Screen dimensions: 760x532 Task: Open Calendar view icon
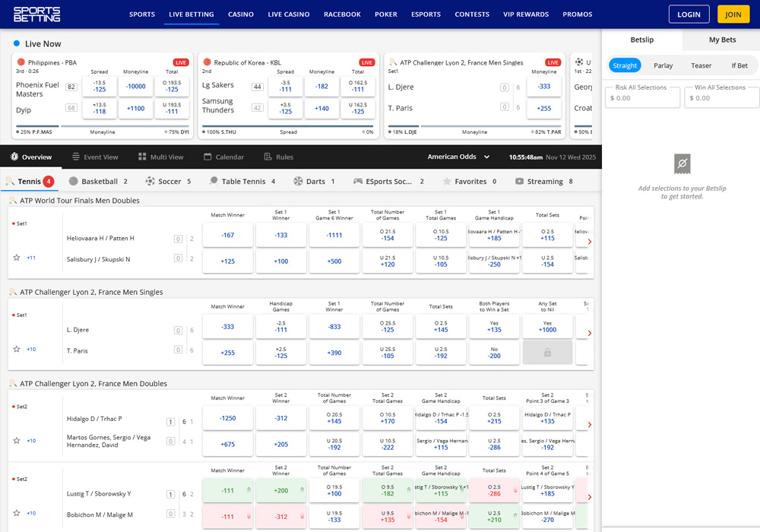[x=207, y=157]
